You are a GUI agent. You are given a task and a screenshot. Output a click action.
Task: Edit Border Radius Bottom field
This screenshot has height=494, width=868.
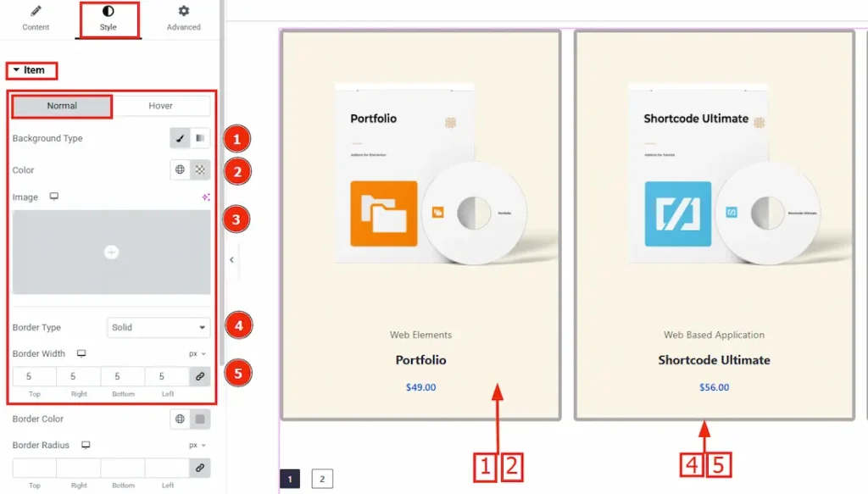(x=123, y=468)
